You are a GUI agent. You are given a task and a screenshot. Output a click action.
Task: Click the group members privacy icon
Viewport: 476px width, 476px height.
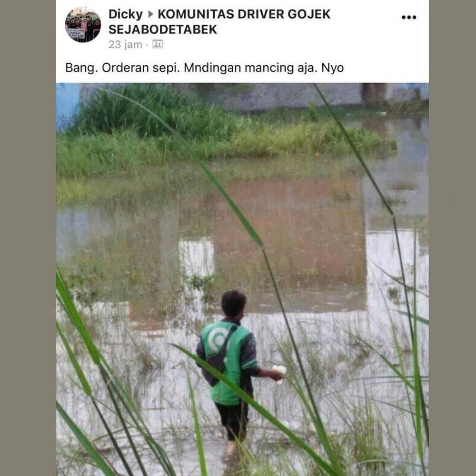(x=157, y=44)
